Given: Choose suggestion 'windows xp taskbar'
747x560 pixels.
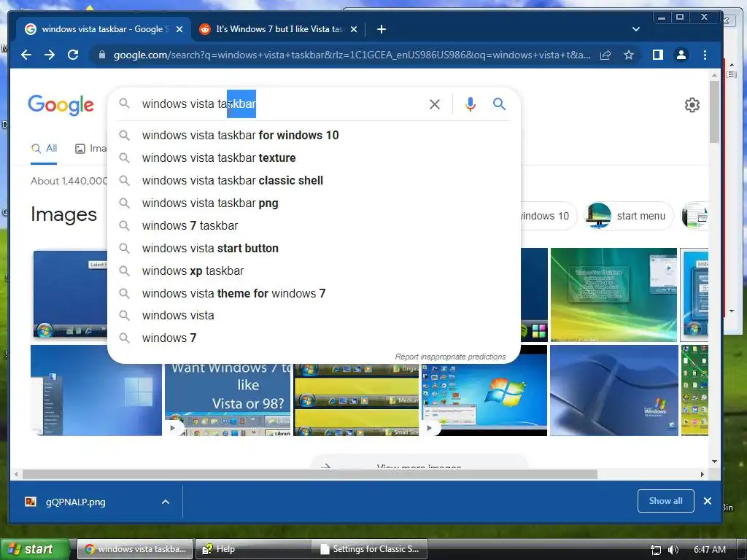Looking at the screenshot, I should pos(314,271).
